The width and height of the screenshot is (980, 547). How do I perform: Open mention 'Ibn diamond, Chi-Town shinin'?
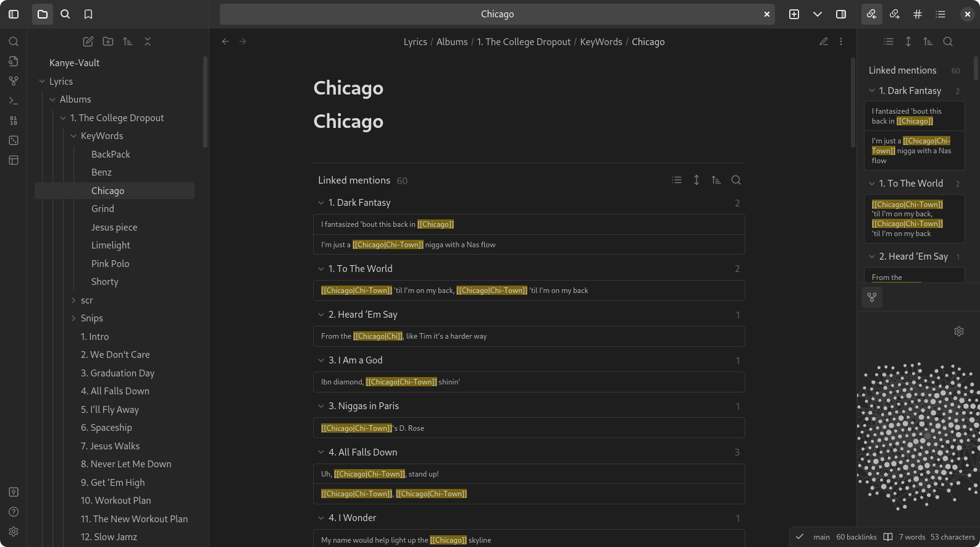(x=529, y=382)
